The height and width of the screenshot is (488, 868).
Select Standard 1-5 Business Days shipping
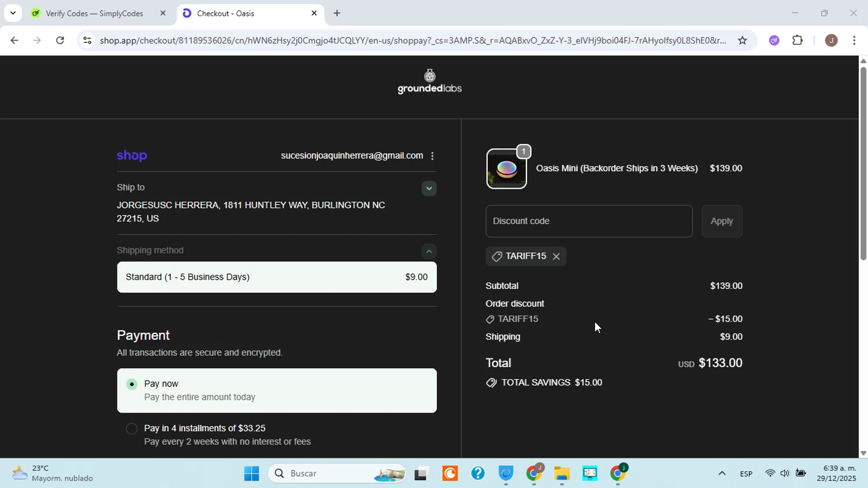[x=277, y=277]
